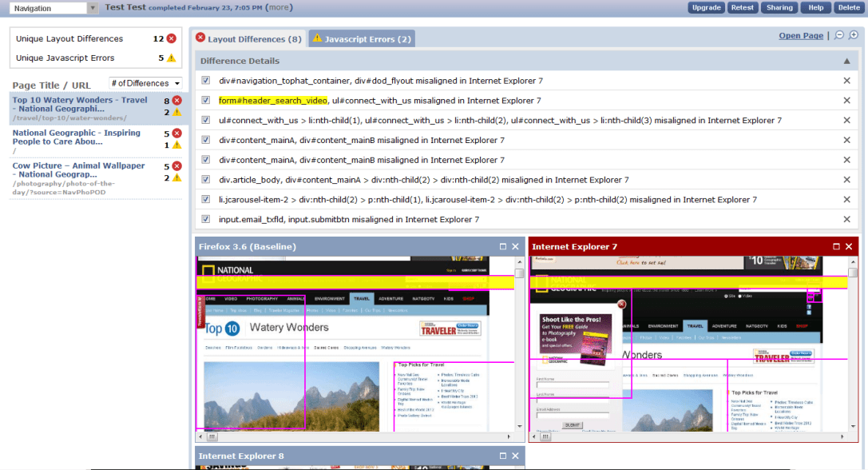868x470 pixels.
Task: Click the Delete button
Action: pos(849,8)
